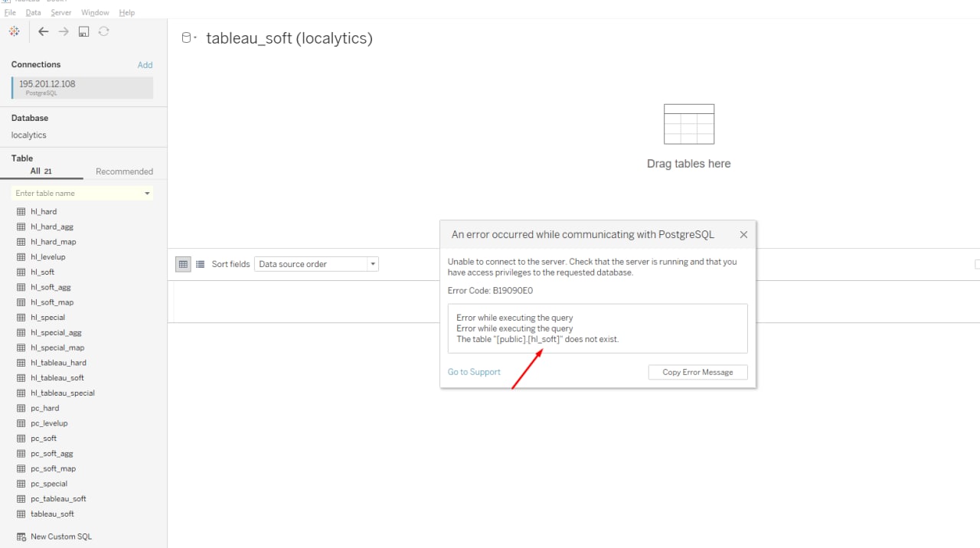The height and width of the screenshot is (548, 980).
Task: Click the table icon next to hl_levelup
Action: click(21, 256)
